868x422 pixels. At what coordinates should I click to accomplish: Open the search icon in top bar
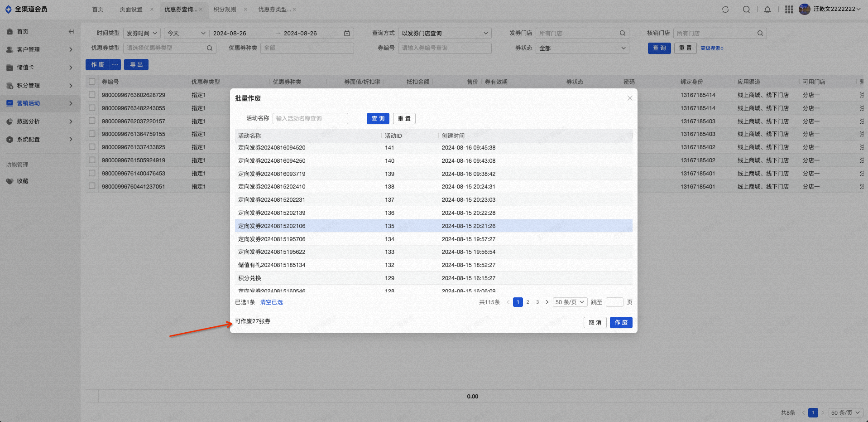coord(746,10)
